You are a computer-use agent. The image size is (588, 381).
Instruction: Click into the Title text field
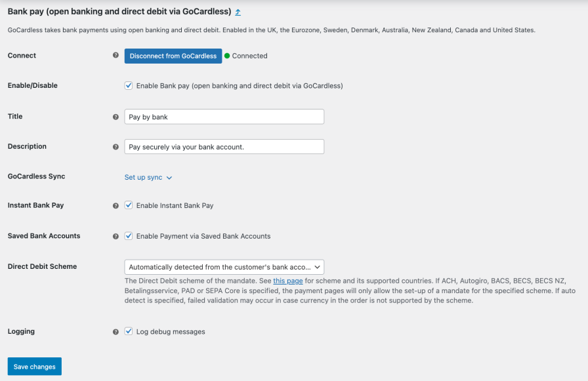pyautogui.click(x=224, y=117)
